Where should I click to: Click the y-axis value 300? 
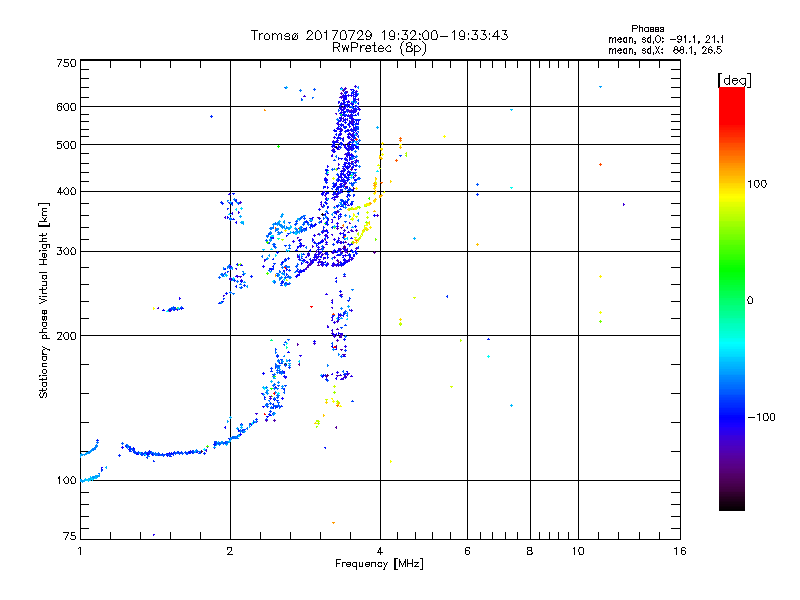pyautogui.click(x=66, y=252)
